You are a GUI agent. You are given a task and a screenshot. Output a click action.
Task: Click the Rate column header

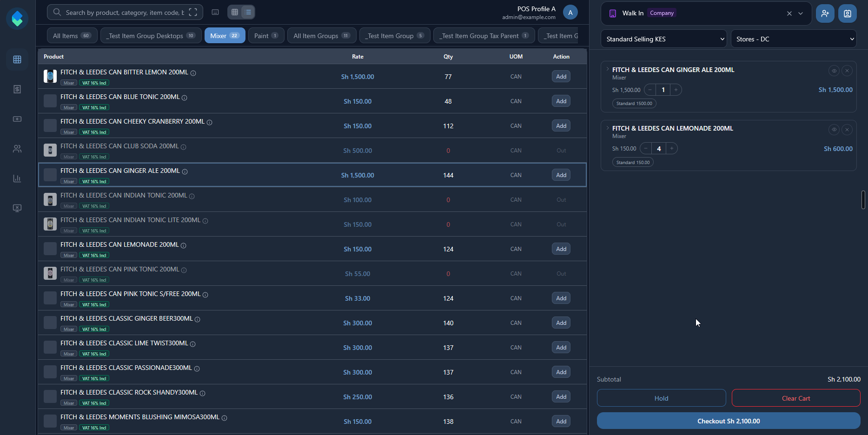pos(358,57)
